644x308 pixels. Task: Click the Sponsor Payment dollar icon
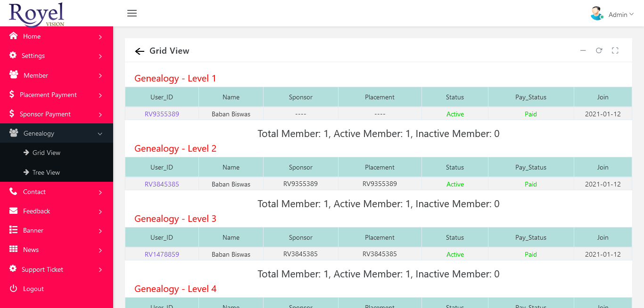pos(12,113)
